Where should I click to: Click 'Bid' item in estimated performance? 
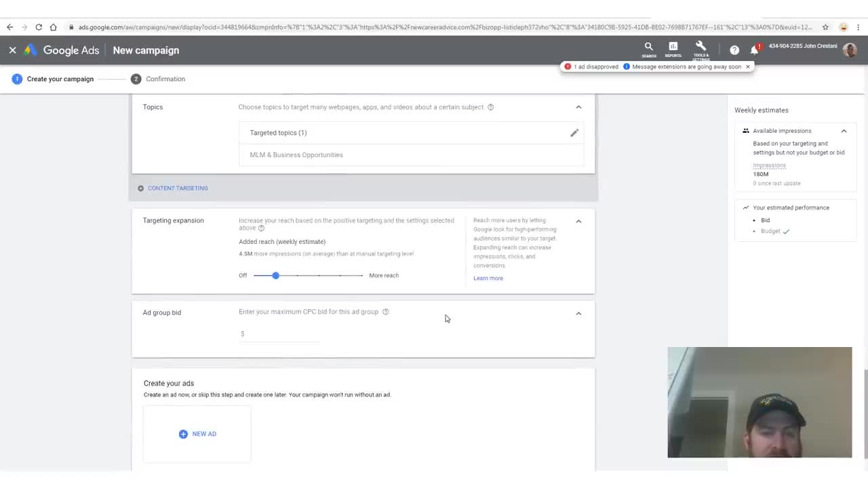tap(765, 220)
